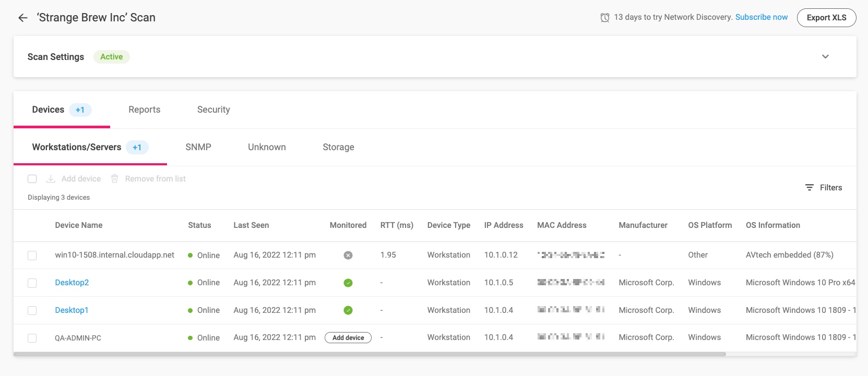Click the green monitored check for Desktop1
The height and width of the screenshot is (376, 868).
(x=348, y=311)
